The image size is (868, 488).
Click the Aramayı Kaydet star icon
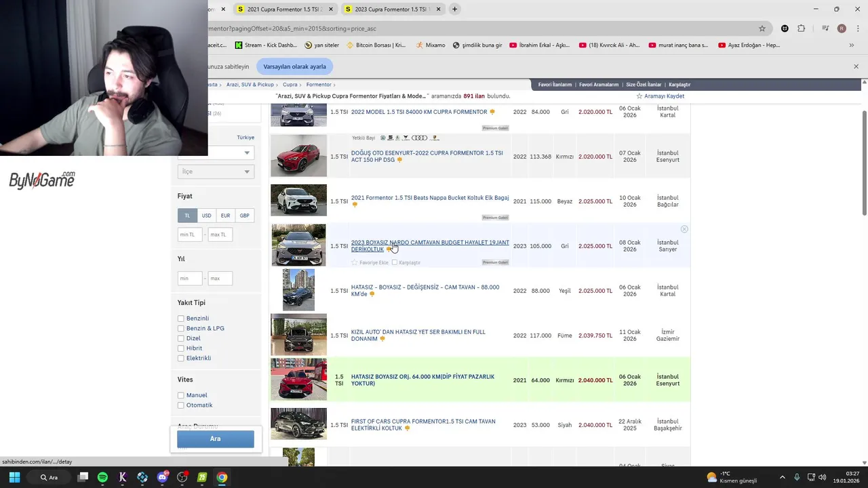639,96
